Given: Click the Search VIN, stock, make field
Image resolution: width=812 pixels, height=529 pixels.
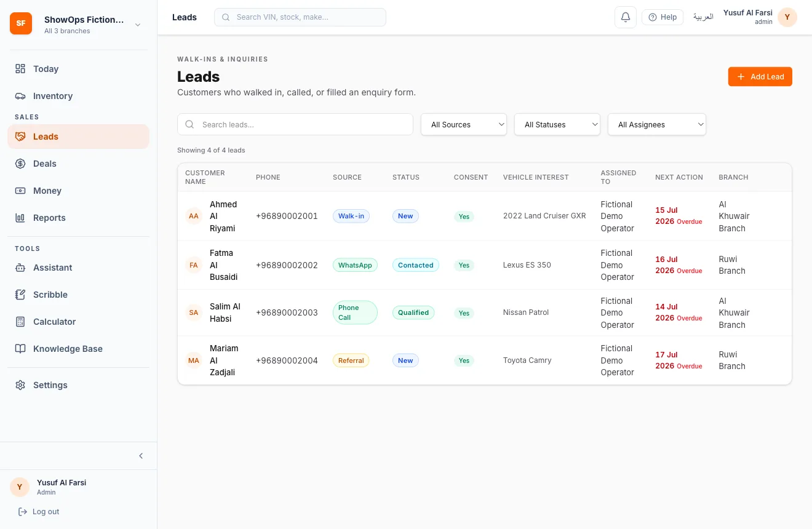Looking at the screenshot, I should (x=300, y=17).
